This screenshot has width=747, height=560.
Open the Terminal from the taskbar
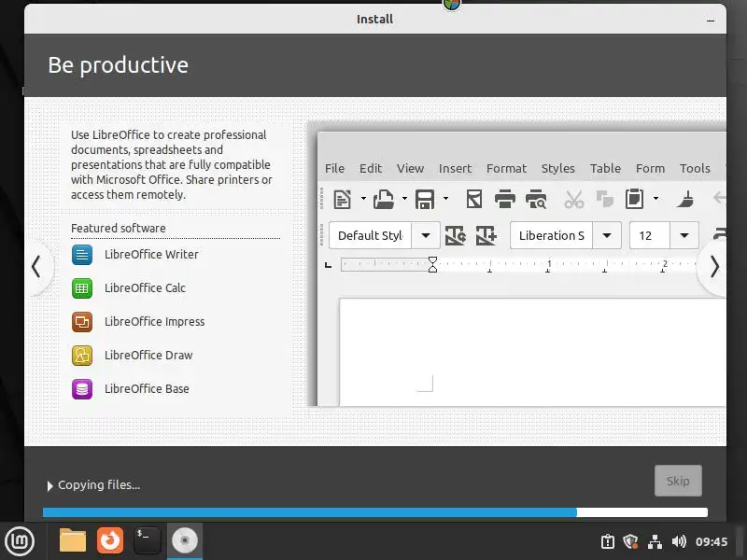tap(148, 540)
